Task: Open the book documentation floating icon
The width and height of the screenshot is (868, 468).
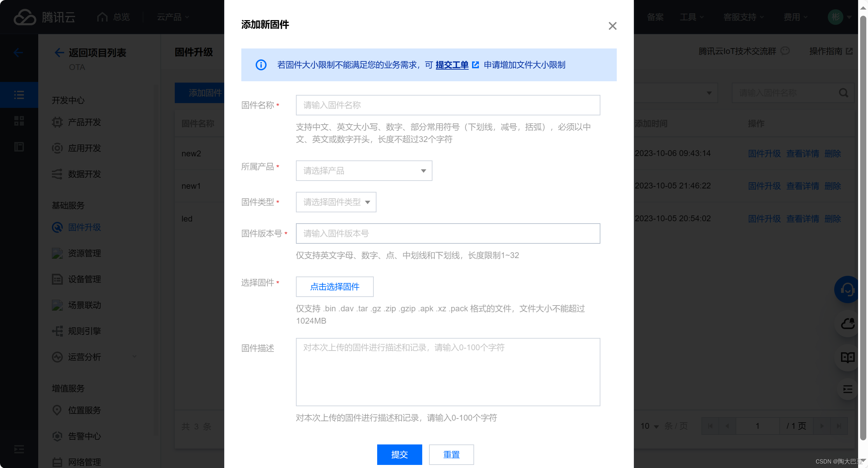Action: [x=847, y=357]
